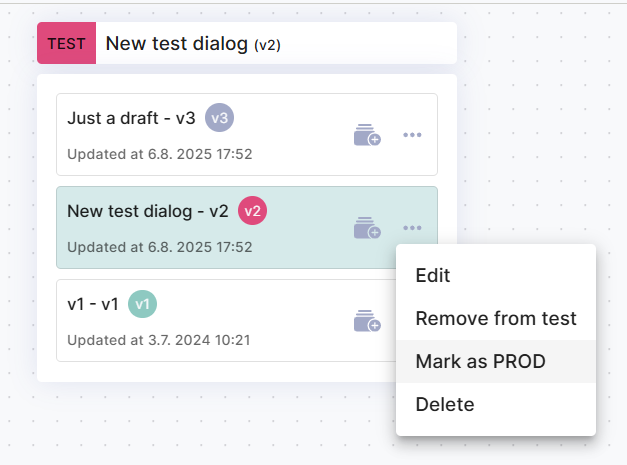Viewport: 627px width, 465px height.
Task: Click the grey v3 version badge
Action: [x=220, y=118]
